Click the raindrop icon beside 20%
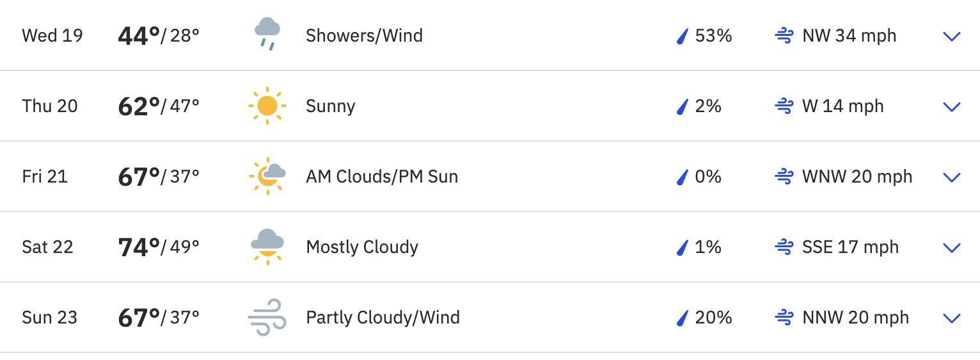 coord(682,318)
